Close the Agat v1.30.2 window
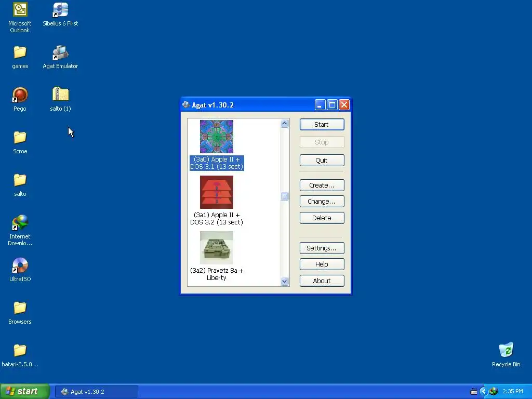This screenshot has width=532, height=399. 344,105
